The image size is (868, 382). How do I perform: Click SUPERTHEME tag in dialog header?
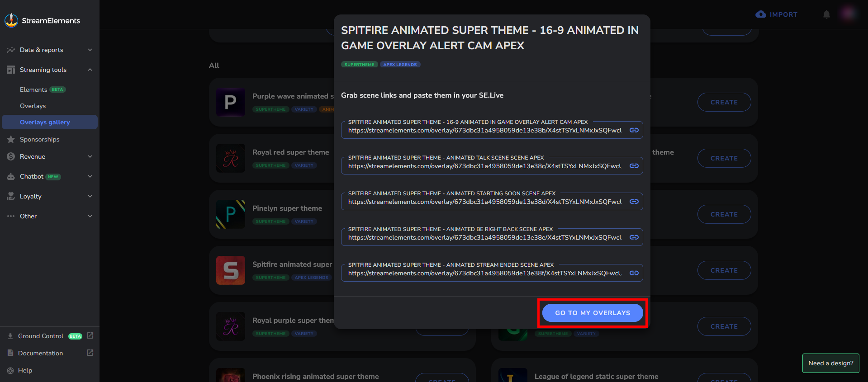pyautogui.click(x=360, y=65)
